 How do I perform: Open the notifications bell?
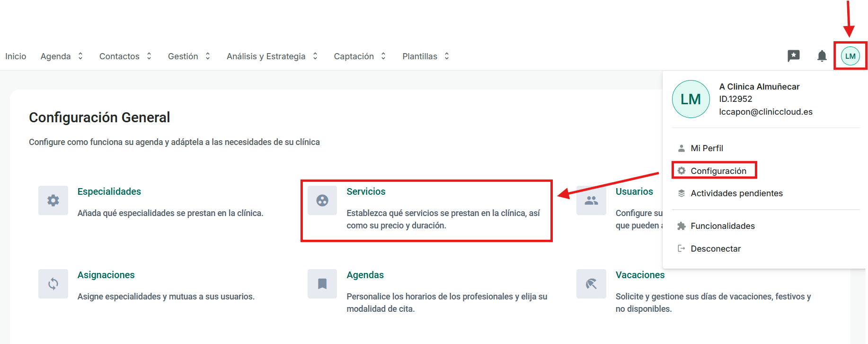822,56
